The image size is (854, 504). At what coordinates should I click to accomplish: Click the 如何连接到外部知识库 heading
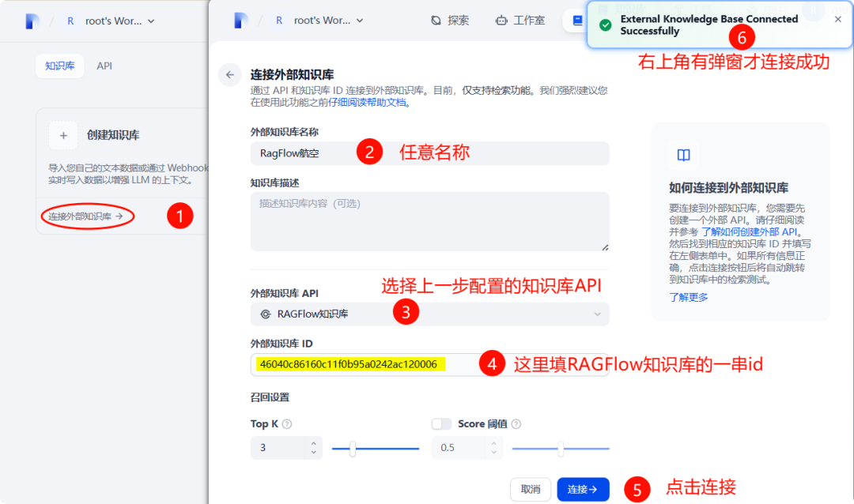(x=728, y=188)
